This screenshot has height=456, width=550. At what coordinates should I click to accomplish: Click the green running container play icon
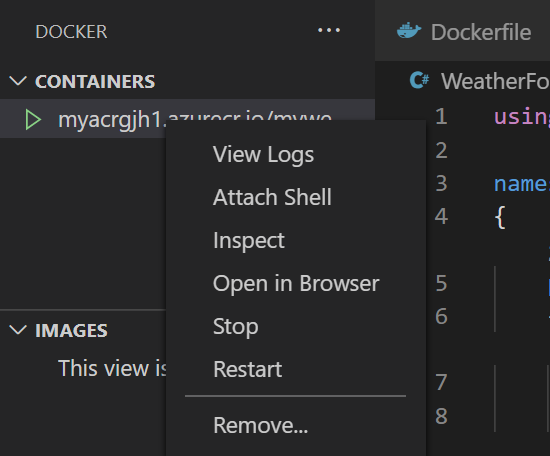click(x=33, y=120)
